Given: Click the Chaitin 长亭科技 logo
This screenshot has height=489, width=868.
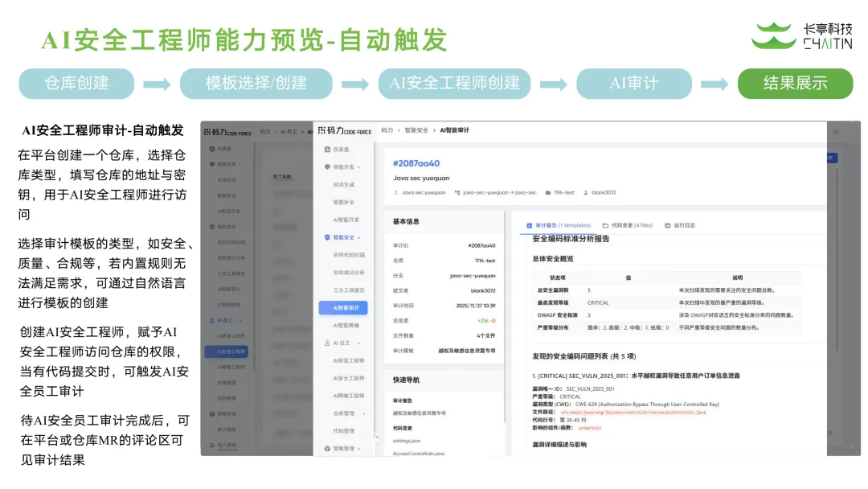Looking at the screenshot, I should tap(801, 36).
